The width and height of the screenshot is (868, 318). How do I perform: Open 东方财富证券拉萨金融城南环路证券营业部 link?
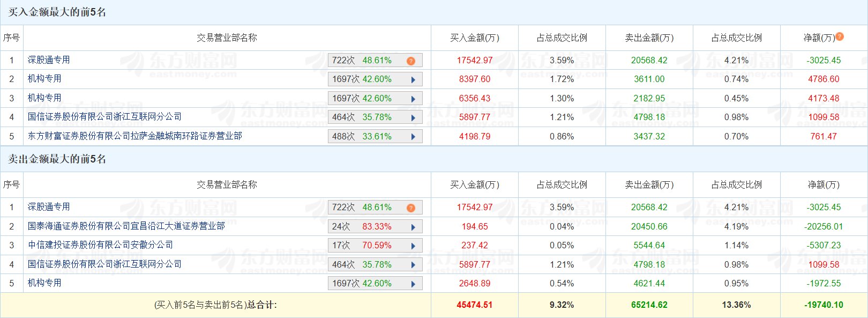[x=134, y=136]
